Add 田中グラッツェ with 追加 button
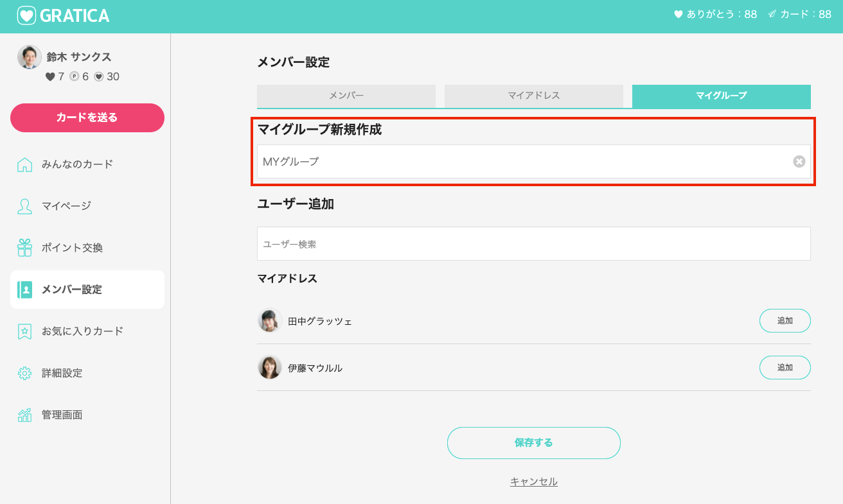Screen dimensions: 843x504 click(x=785, y=320)
